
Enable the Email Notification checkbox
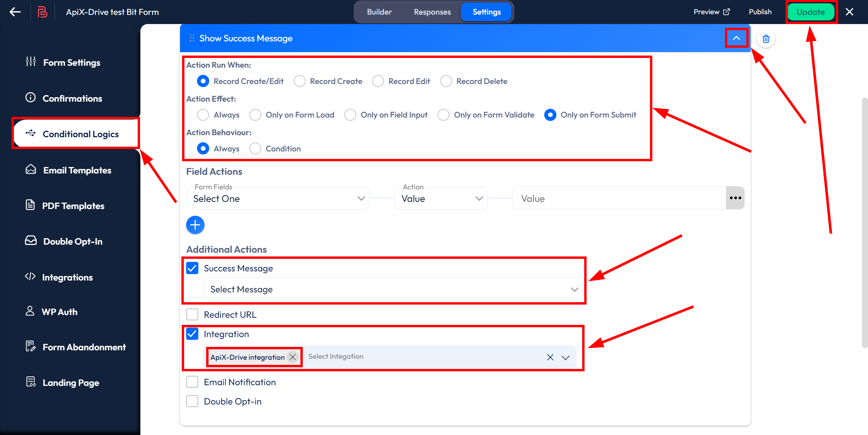192,382
